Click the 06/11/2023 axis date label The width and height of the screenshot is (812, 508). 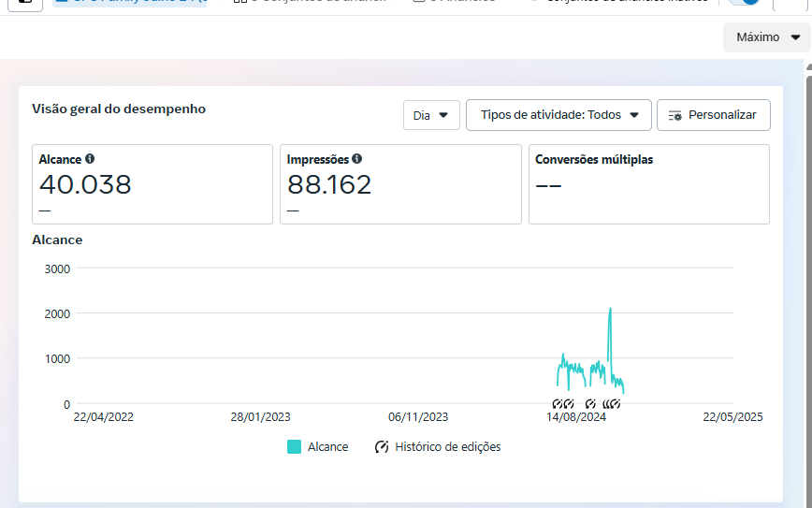coord(418,417)
